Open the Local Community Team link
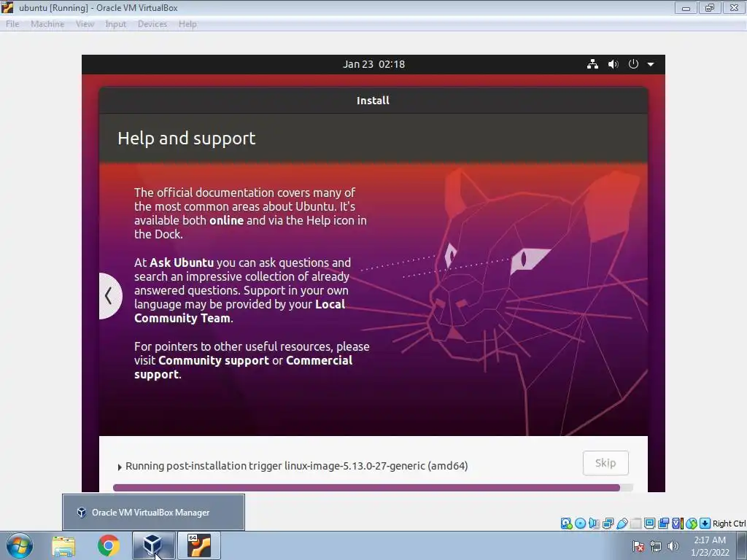The image size is (747, 560). coord(239,311)
